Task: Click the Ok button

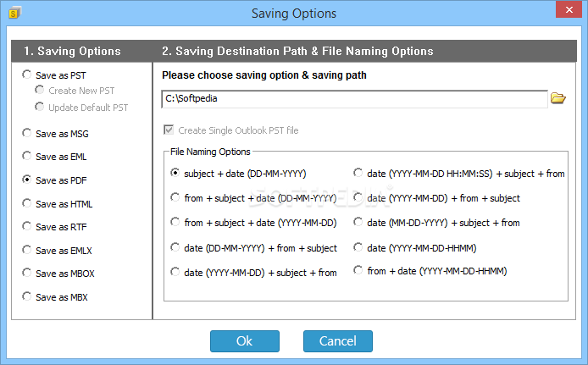Action: pyautogui.click(x=245, y=341)
